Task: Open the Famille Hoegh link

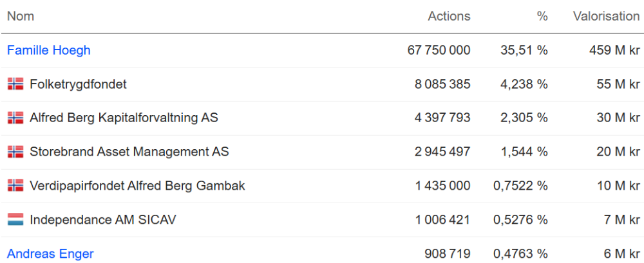Action: tap(49, 50)
